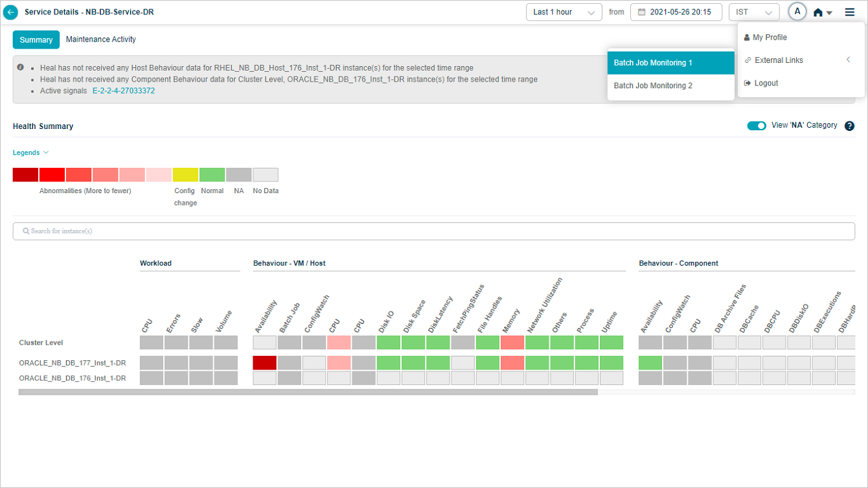Click the calendar icon in date field
This screenshot has height=488, width=868.
pos(641,12)
